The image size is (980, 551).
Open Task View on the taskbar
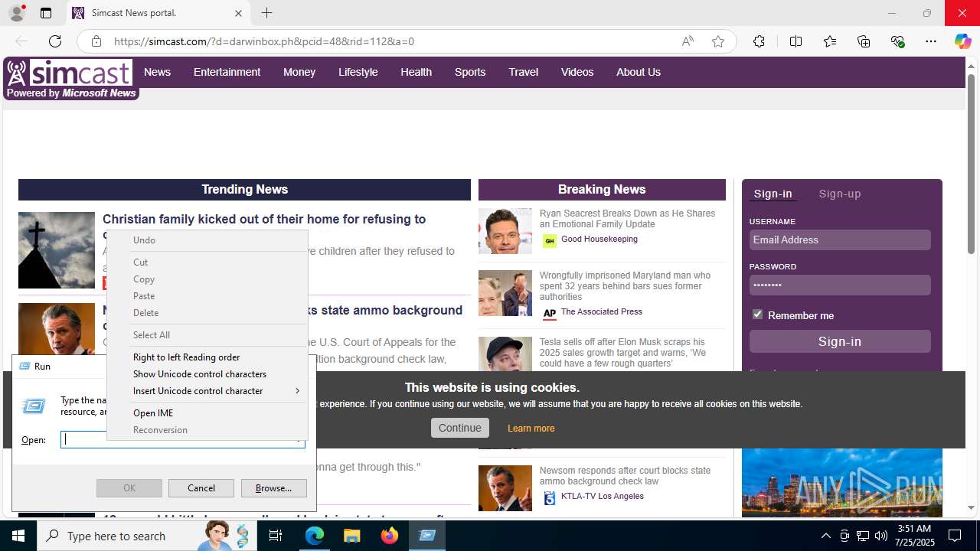(x=276, y=536)
